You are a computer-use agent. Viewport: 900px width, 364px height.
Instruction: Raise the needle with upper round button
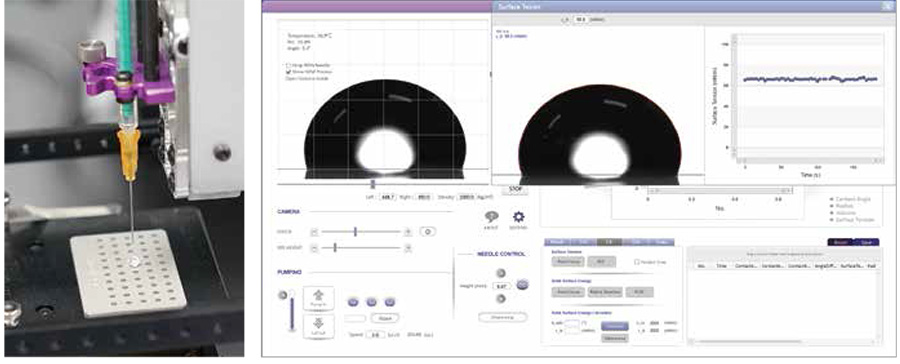tap(501, 273)
